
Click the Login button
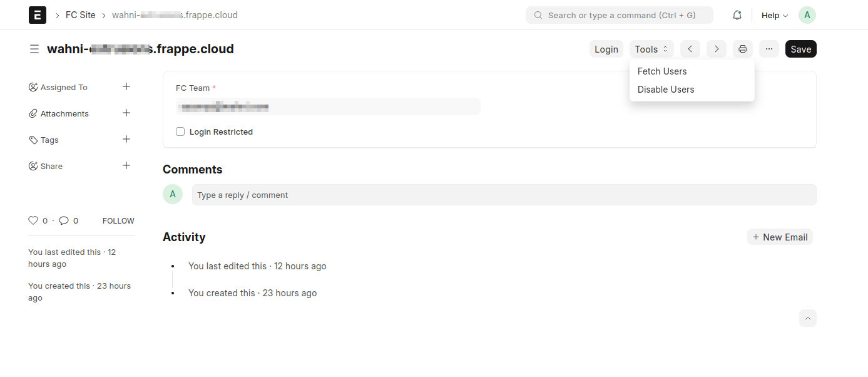click(x=606, y=49)
